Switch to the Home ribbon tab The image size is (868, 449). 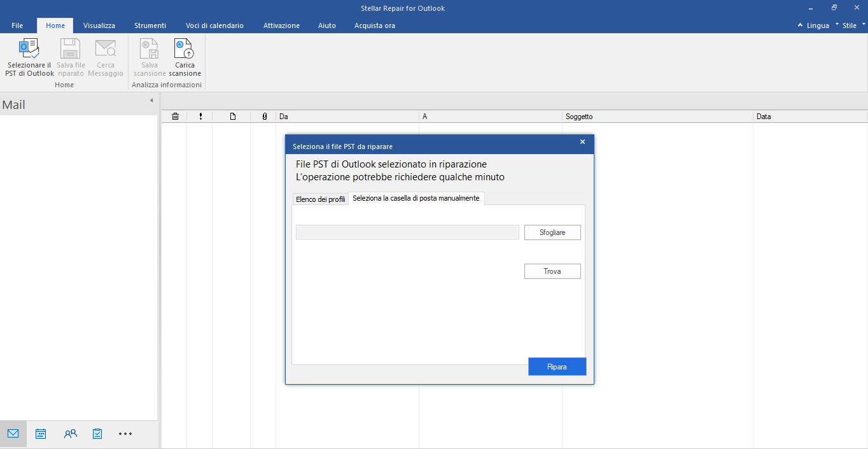click(x=55, y=25)
